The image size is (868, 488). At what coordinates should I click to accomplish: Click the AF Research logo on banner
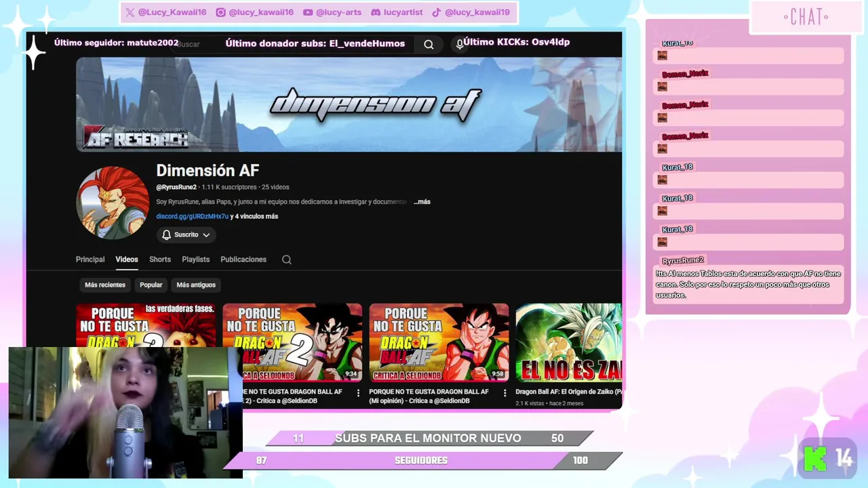click(135, 137)
